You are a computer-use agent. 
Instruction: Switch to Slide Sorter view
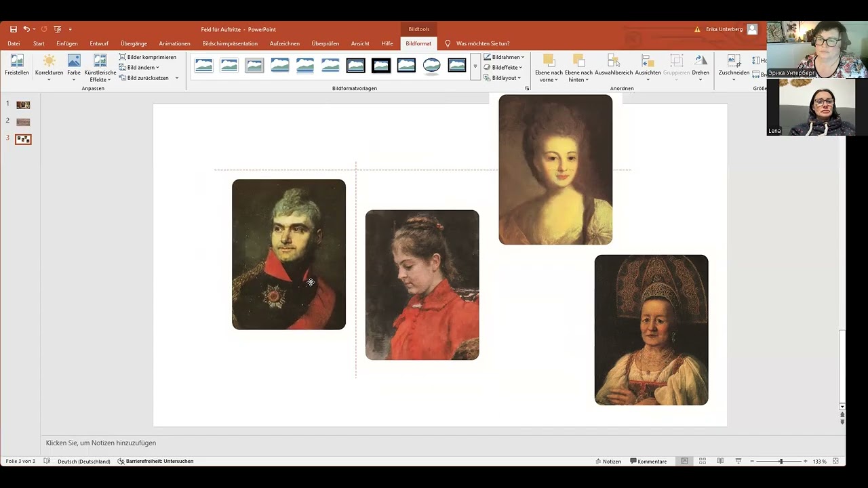coord(703,462)
